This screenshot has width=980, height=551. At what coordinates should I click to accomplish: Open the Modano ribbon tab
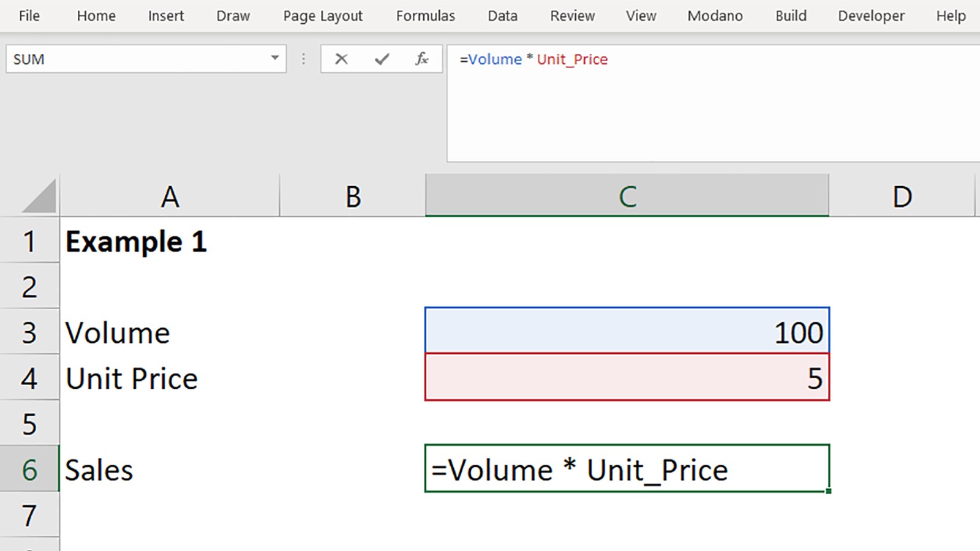pyautogui.click(x=714, y=16)
